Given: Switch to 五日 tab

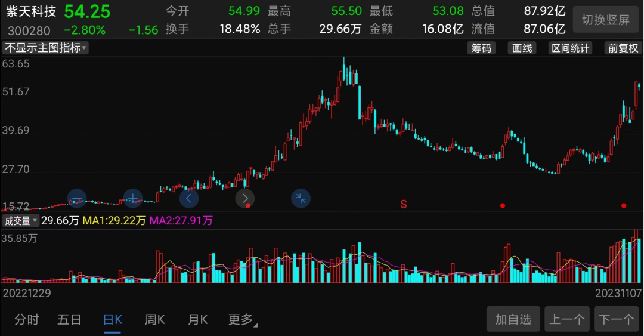Looking at the screenshot, I should (x=69, y=319).
